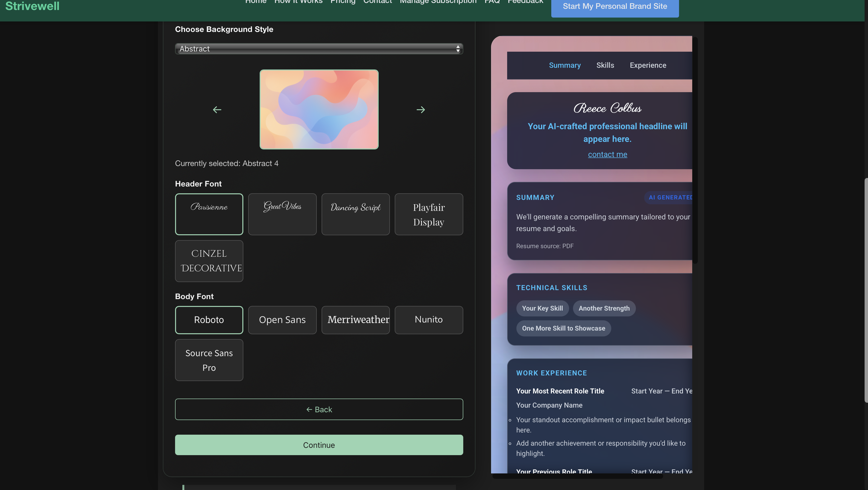
Task: Select Nunito body font
Action: (x=429, y=320)
